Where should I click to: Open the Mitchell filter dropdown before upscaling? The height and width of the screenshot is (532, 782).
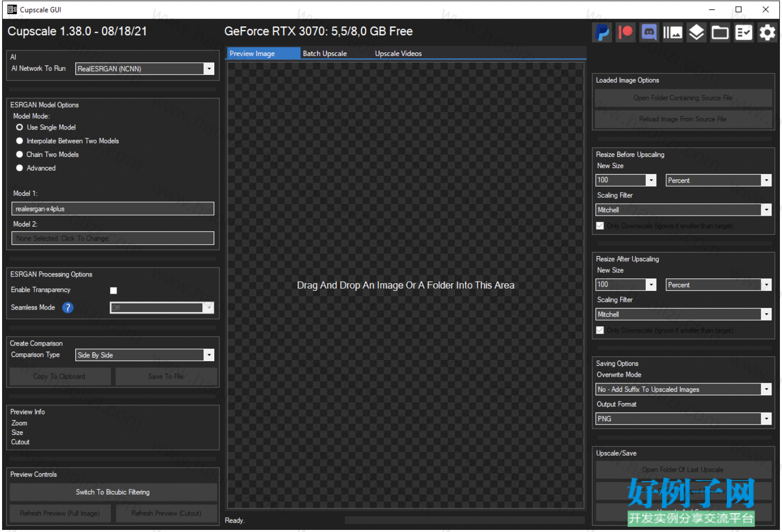click(x=683, y=210)
